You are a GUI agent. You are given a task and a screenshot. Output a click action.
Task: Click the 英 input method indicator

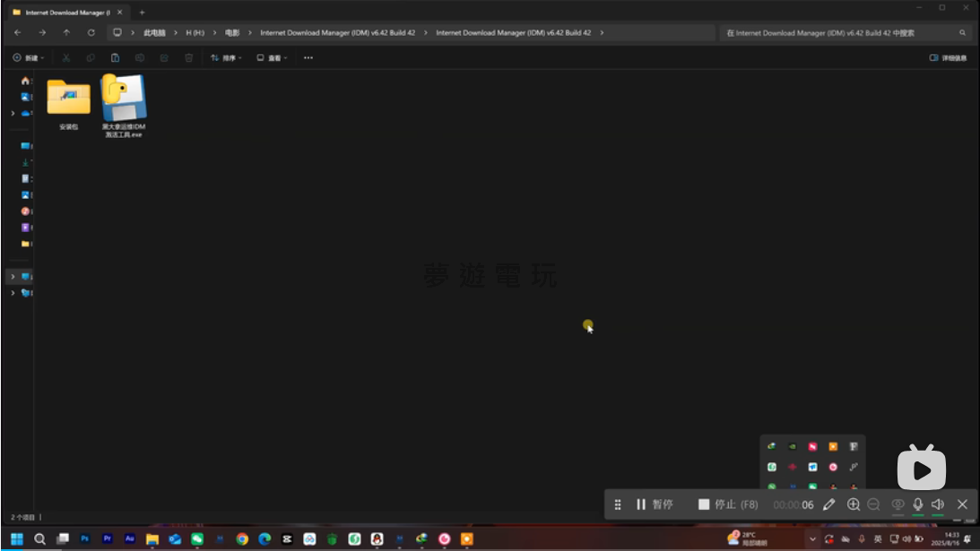(x=878, y=538)
